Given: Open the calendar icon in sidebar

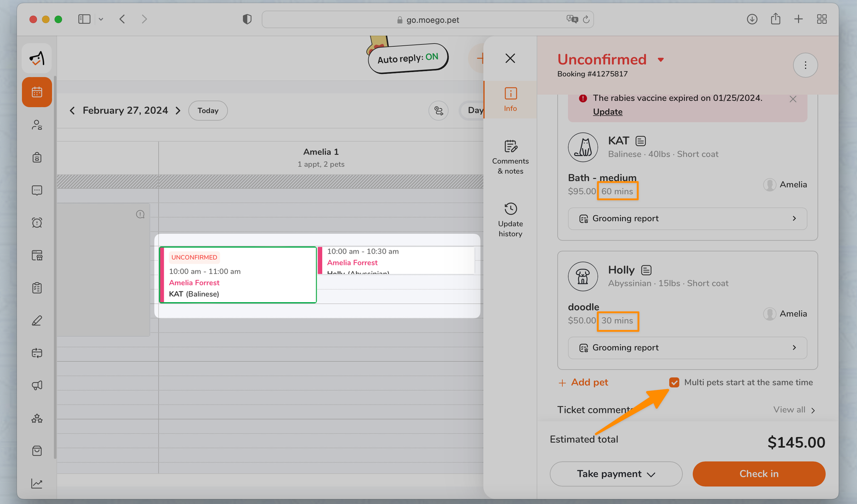Looking at the screenshot, I should (x=37, y=92).
